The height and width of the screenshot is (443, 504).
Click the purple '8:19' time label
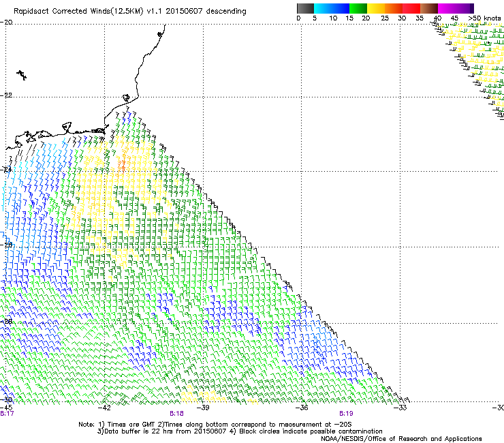point(346,414)
